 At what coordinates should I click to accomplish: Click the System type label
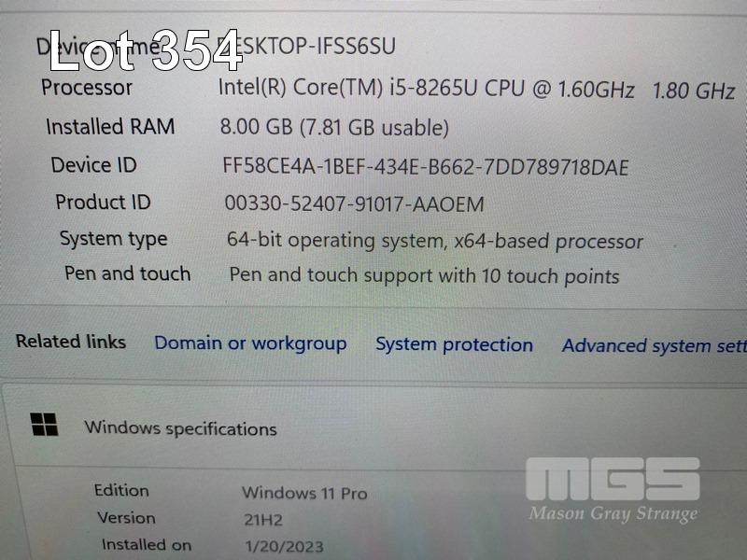[113, 240]
